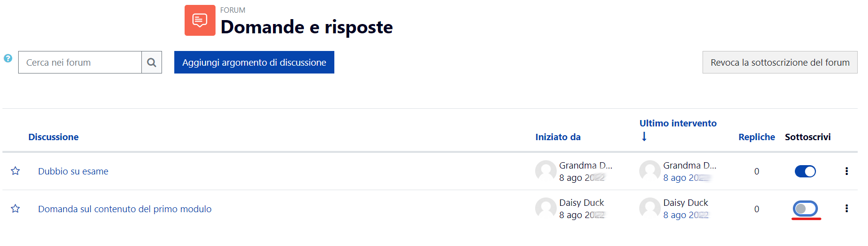Open Dubbio su esame discussion link
Screen dimensions: 868x246
tap(73, 171)
